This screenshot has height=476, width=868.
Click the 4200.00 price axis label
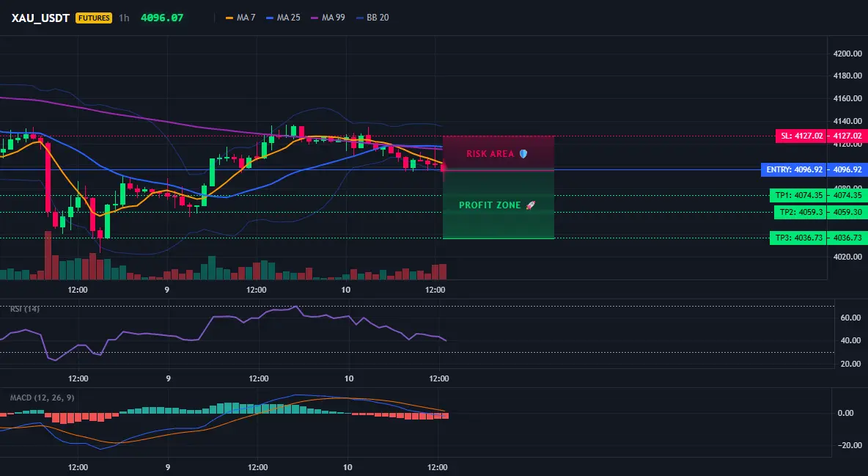click(x=847, y=54)
